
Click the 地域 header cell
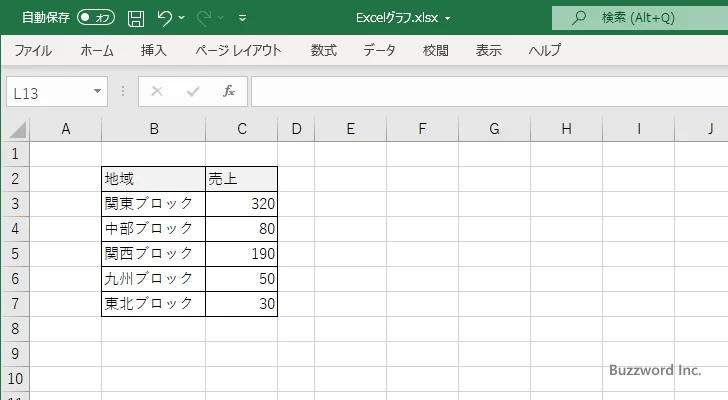point(154,179)
